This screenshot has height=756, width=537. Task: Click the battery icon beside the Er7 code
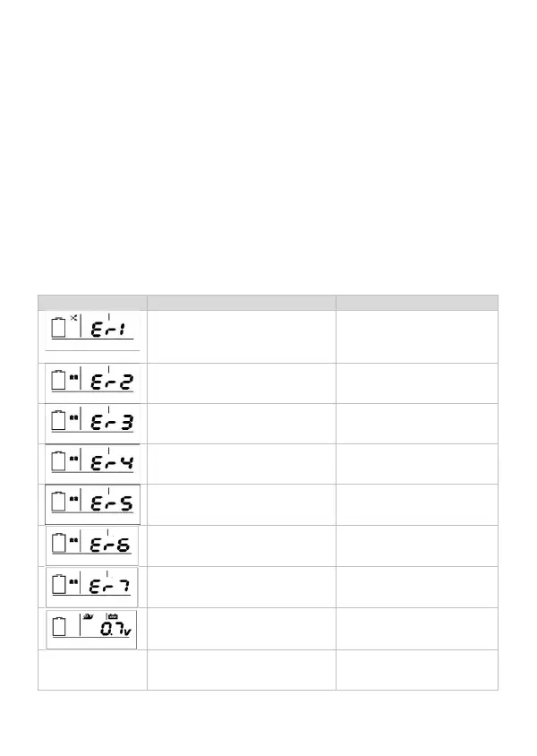click(59, 586)
